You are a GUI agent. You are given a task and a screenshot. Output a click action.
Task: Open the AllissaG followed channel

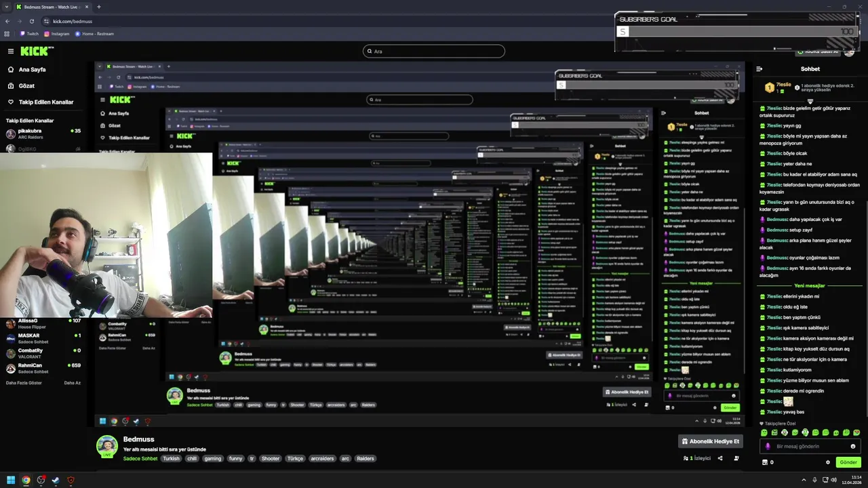tap(43, 323)
